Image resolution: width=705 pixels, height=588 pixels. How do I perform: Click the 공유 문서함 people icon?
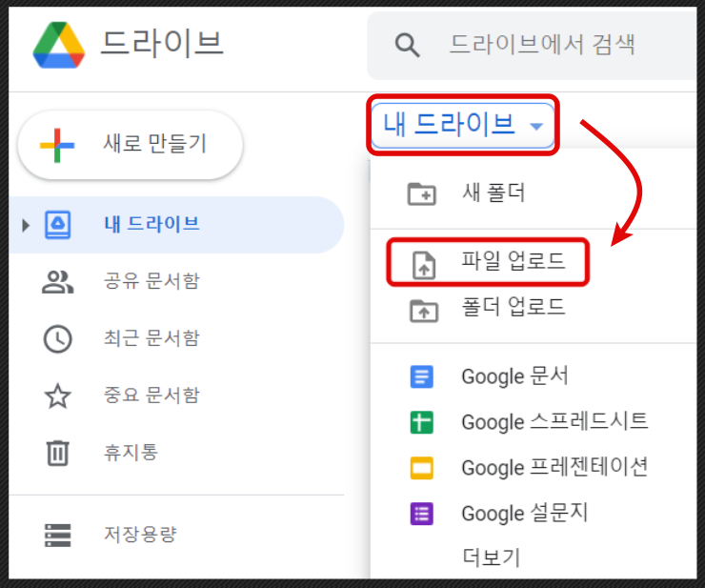(x=57, y=282)
